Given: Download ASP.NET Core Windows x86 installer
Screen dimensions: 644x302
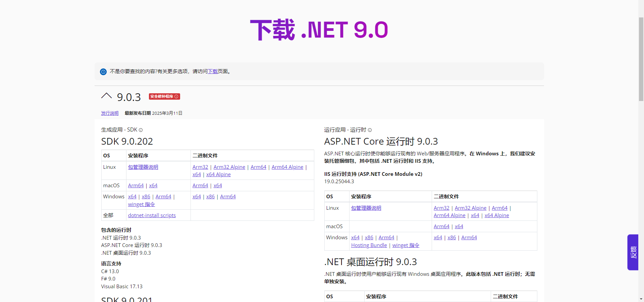Looking at the screenshot, I should (369, 238).
